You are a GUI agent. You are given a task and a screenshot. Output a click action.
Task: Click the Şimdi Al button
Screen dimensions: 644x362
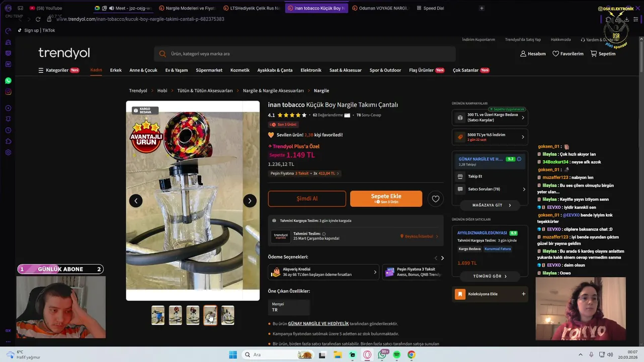307,199
